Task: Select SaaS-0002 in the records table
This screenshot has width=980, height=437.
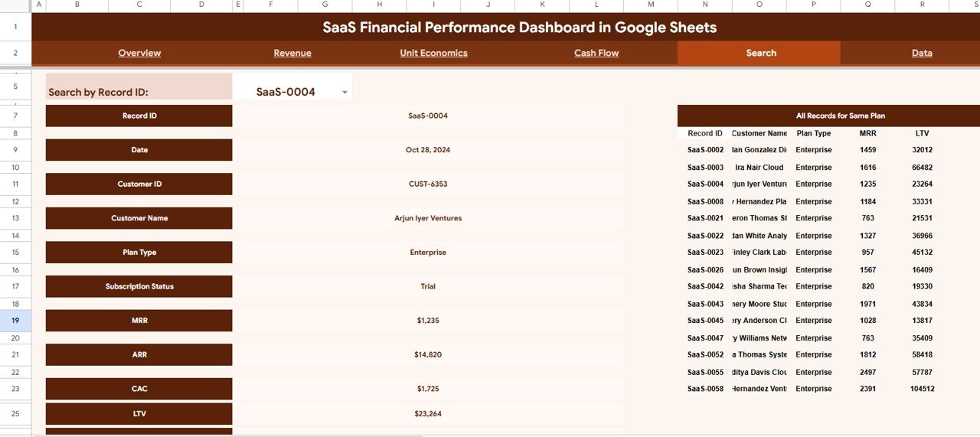Action: 705,150
